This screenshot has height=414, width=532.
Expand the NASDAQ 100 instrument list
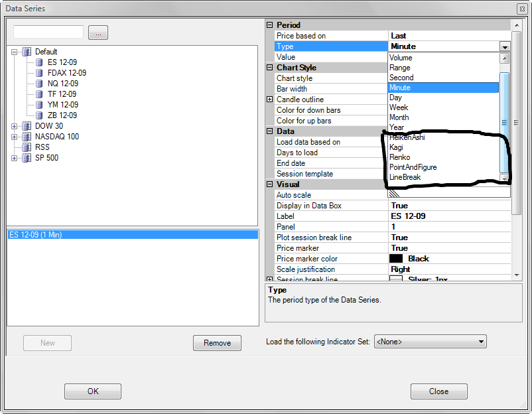14,137
